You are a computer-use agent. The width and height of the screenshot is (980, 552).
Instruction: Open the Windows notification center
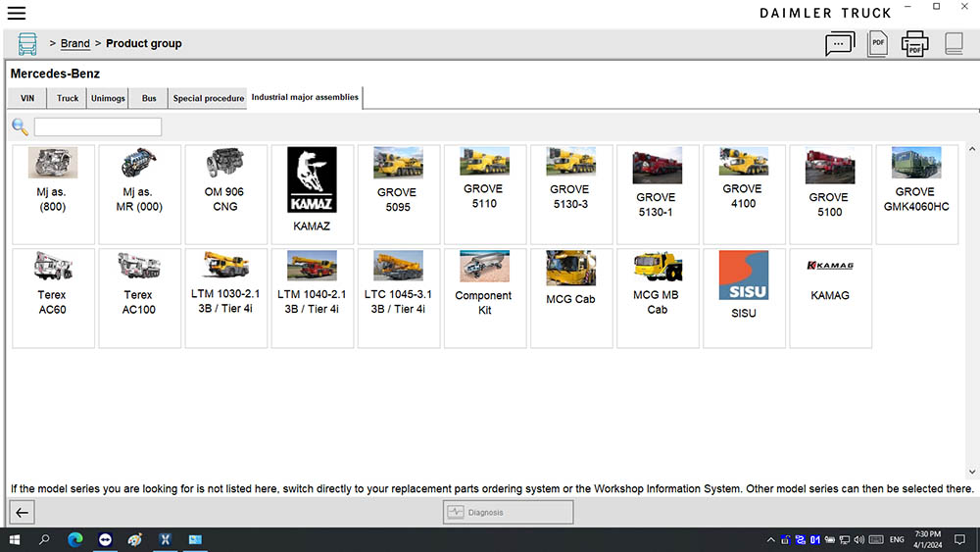click(x=960, y=539)
